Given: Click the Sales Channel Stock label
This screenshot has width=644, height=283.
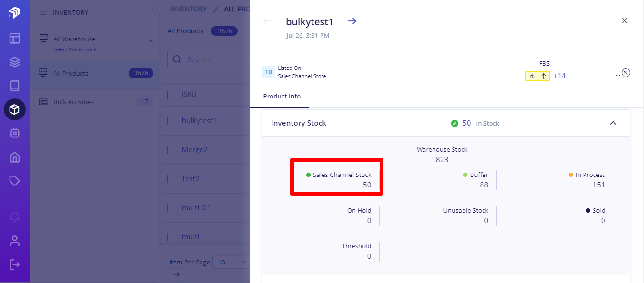Looking at the screenshot, I should click(x=342, y=175).
